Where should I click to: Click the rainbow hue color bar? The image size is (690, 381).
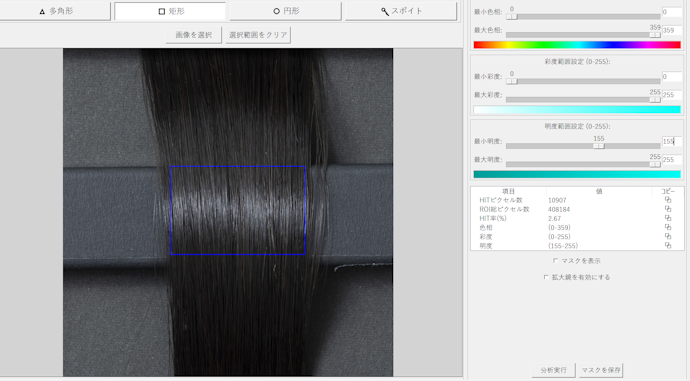click(577, 44)
